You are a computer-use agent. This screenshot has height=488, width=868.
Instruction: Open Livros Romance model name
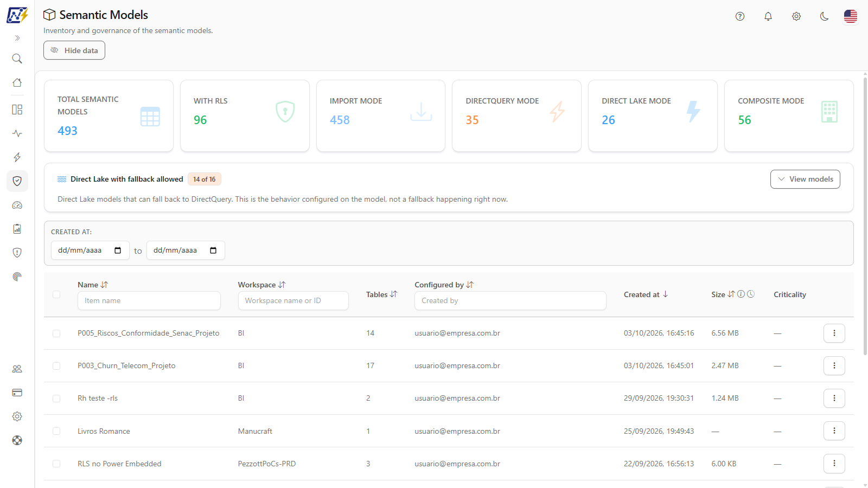click(x=104, y=432)
